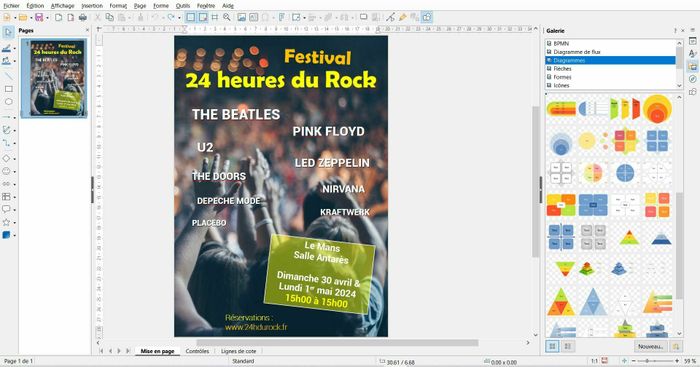
Task: Click zoom out minus button
Action: [x=634, y=361]
